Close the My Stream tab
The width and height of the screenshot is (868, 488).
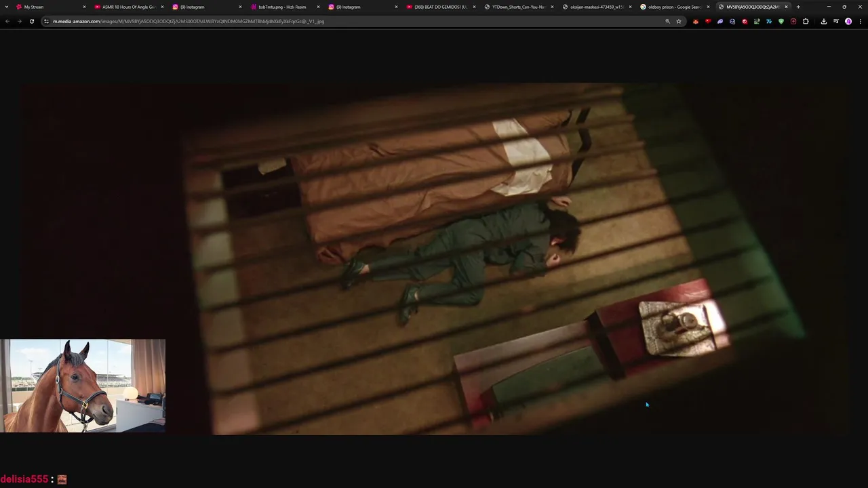click(84, 7)
